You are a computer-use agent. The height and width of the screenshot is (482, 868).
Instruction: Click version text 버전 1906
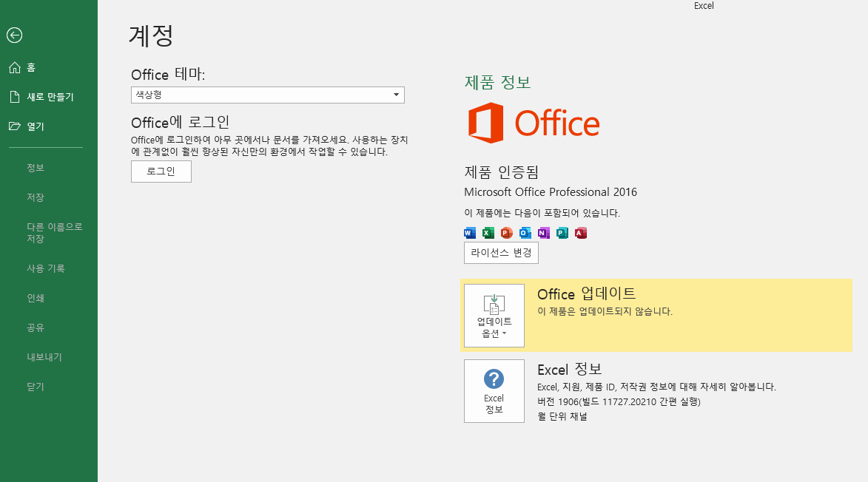pyautogui.click(x=619, y=402)
